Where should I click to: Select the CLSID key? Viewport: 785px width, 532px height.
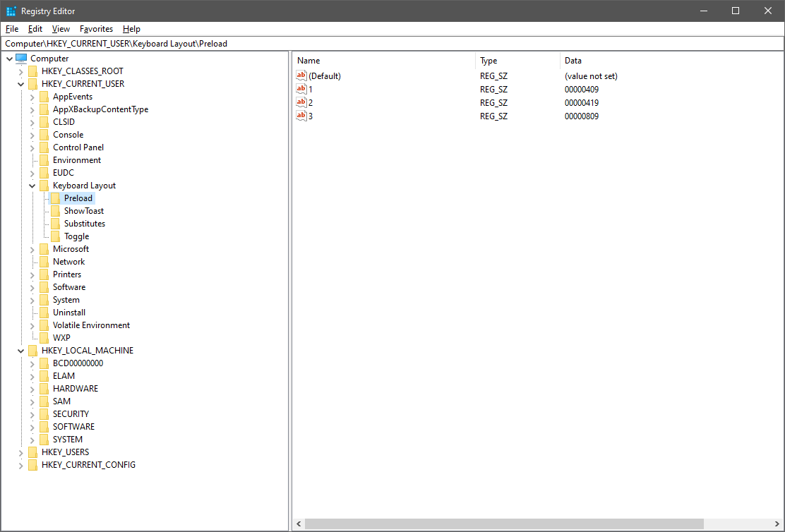point(64,121)
